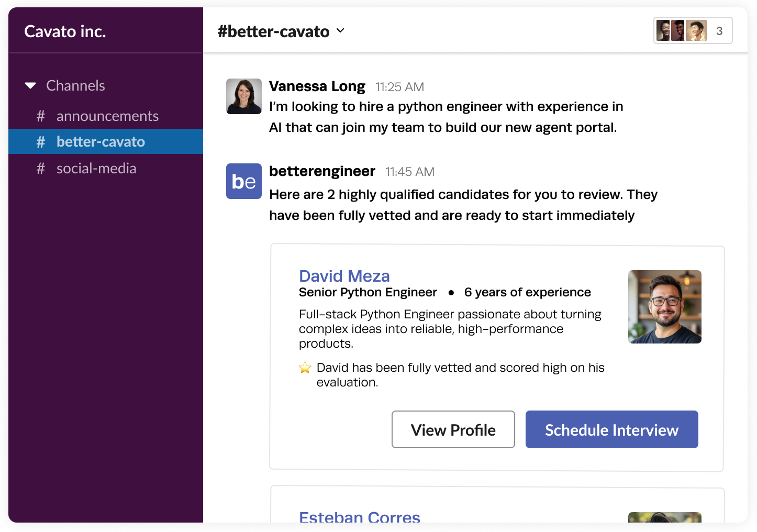Switch to the announcements channel
The width and height of the screenshot is (757, 532).
tap(107, 116)
